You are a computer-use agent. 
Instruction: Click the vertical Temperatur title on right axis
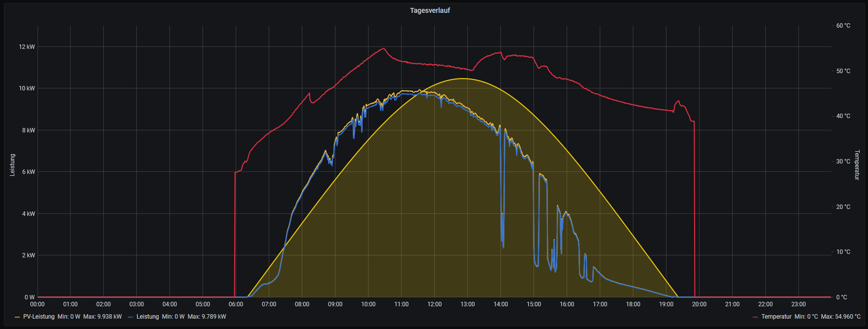pyautogui.click(x=857, y=165)
